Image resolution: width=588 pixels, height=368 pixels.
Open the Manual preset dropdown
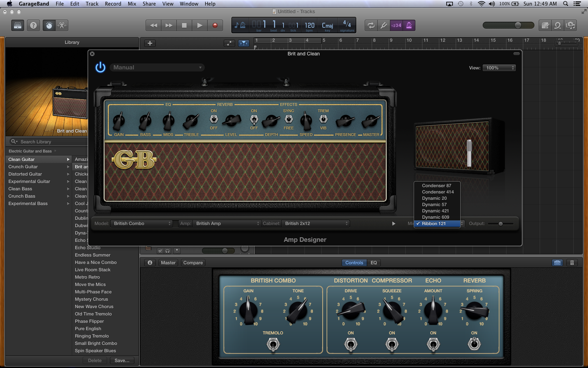click(x=157, y=67)
